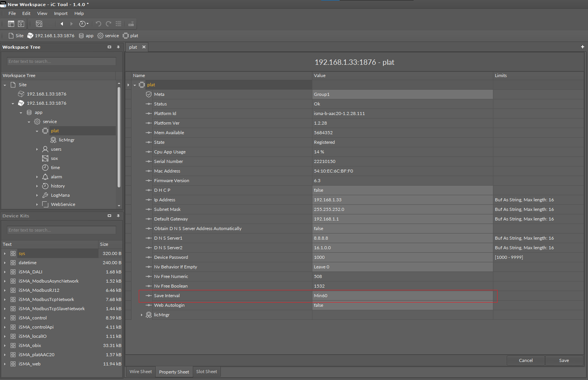Expand the users node in tree

37,149
